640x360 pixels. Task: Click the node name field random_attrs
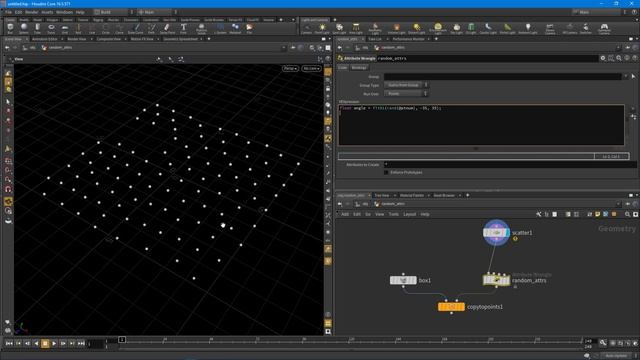pyautogui.click(x=487, y=58)
